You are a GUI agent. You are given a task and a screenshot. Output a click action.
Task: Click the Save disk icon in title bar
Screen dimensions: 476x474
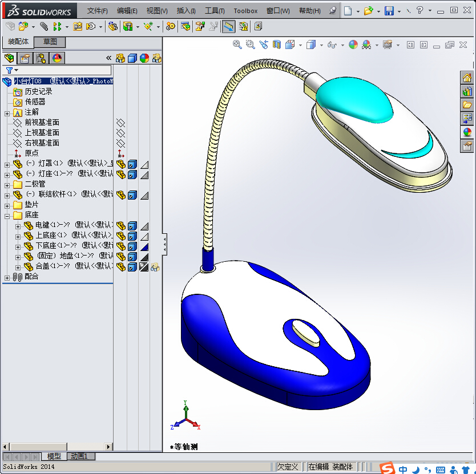[x=389, y=11]
